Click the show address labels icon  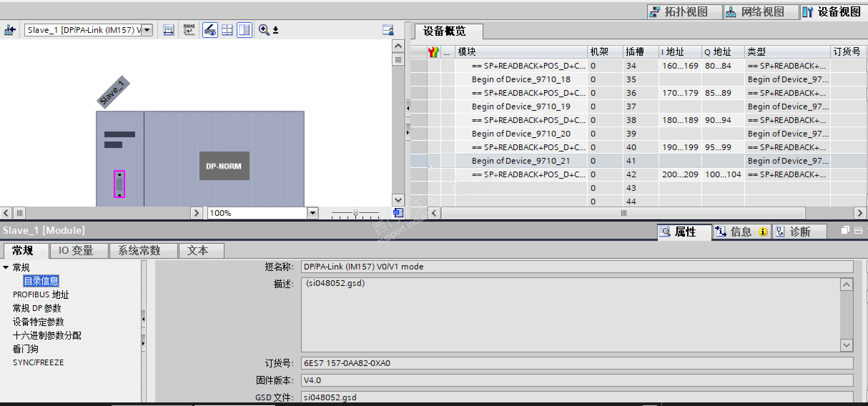click(x=168, y=30)
